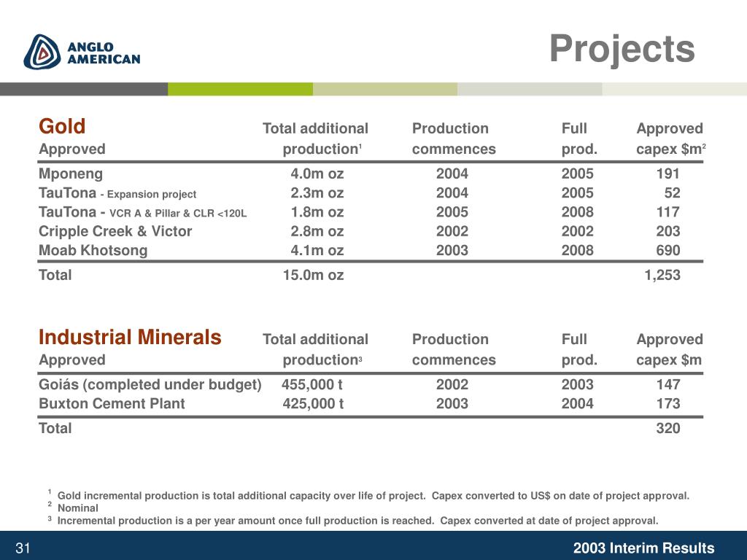Click the Anglo American logo emblem

(42, 52)
